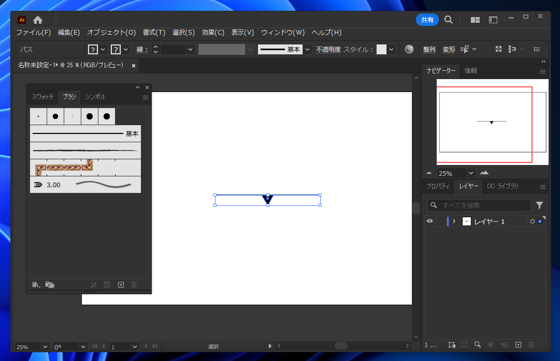Open the Navigator 25% zoom dropdown

pyautogui.click(x=471, y=173)
